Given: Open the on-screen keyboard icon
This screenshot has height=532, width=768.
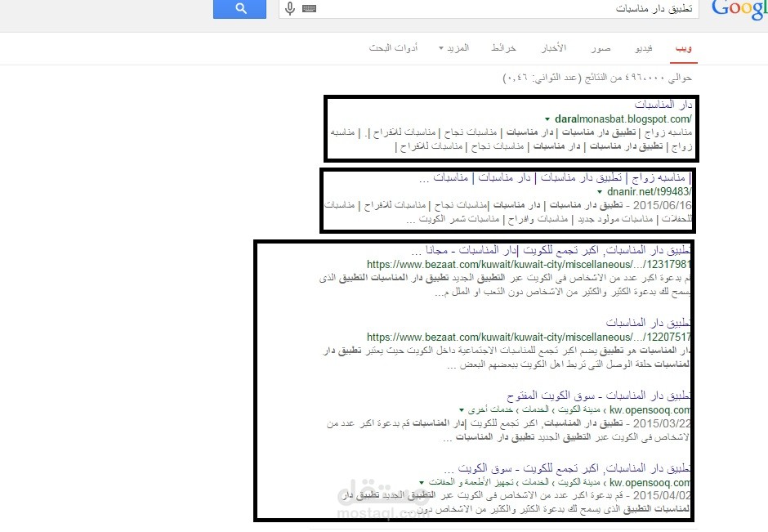Looking at the screenshot, I should (309, 8).
